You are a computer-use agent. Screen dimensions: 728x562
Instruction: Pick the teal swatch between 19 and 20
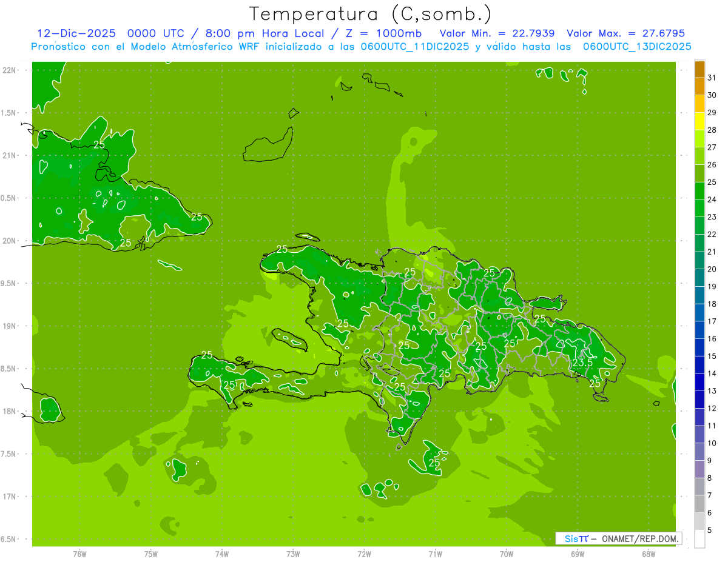point(699,278)
